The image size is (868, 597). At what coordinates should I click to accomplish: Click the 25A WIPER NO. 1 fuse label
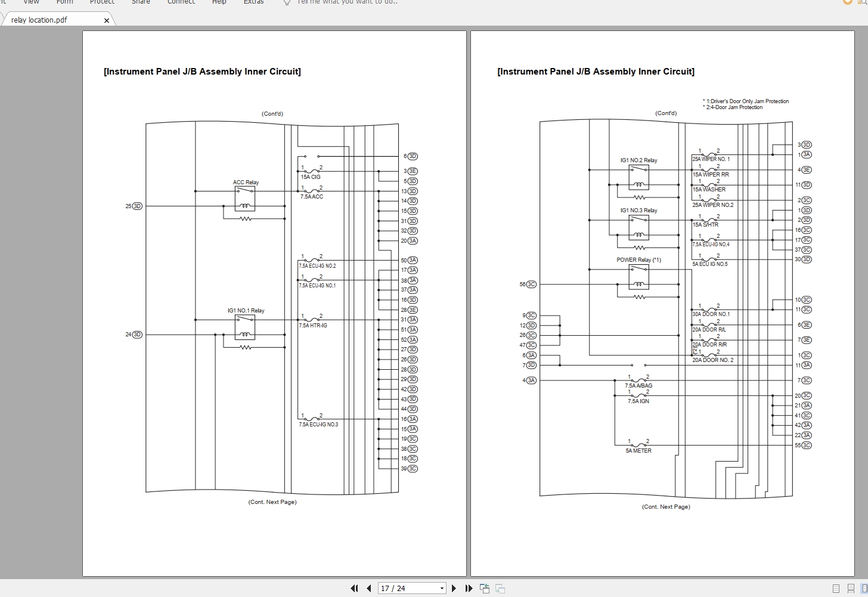[711, 159]
